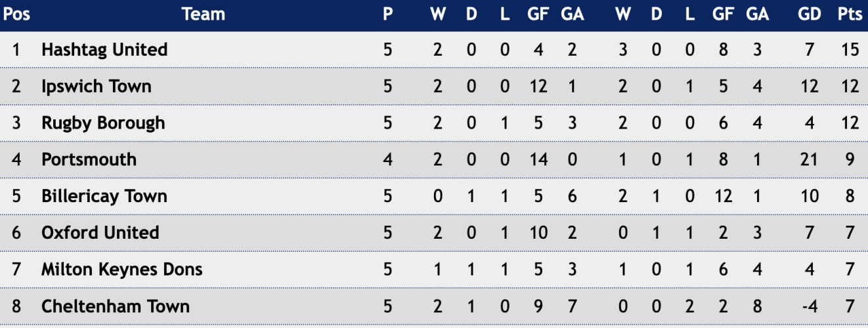
Task: Select Oxford United in the table
Action: tap(100, 233)
